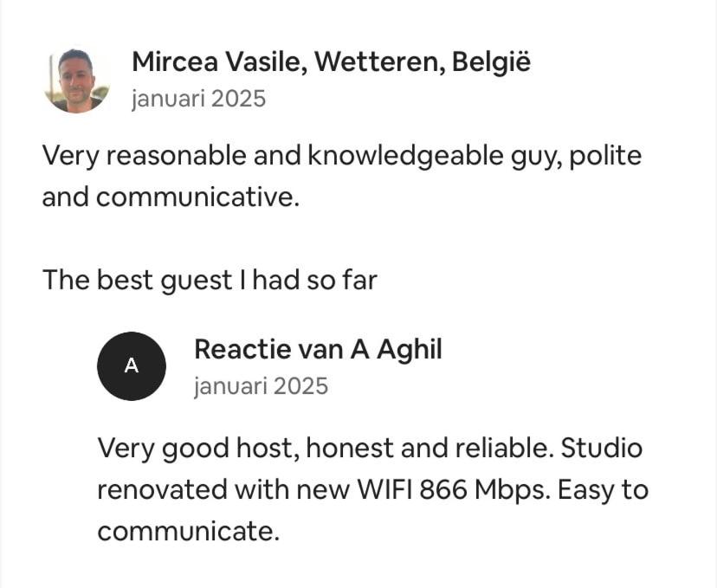Click the line 'The best guest I had so far'
The height and width of the screenshot is (588, 717).
(x=210, y=280)
